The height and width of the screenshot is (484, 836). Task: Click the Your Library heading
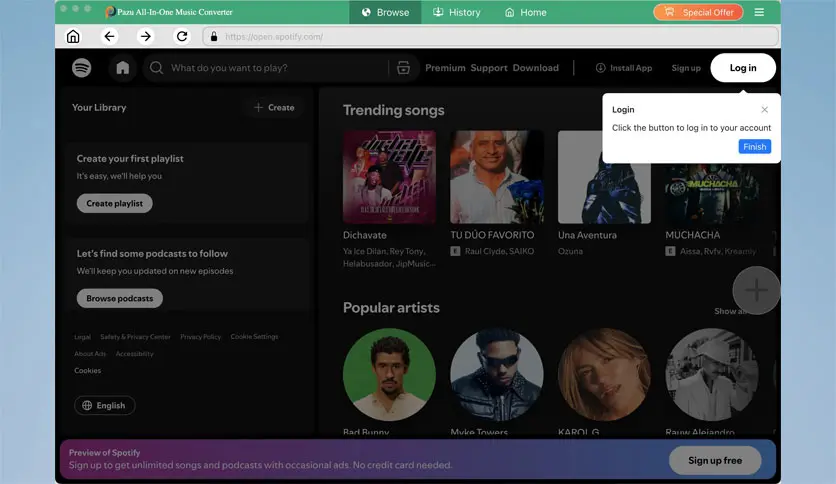pos(99,107)
